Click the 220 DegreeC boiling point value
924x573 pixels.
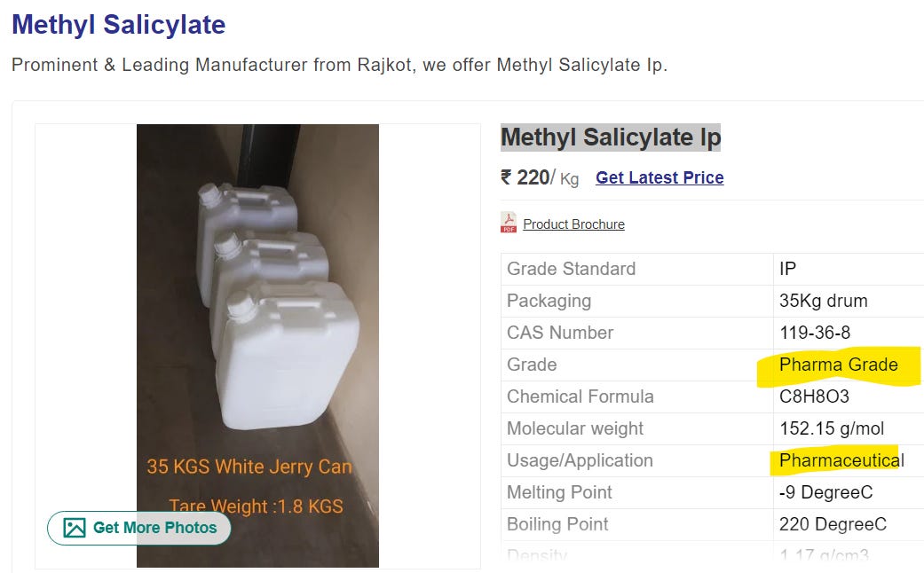click(x=833, y=524)
